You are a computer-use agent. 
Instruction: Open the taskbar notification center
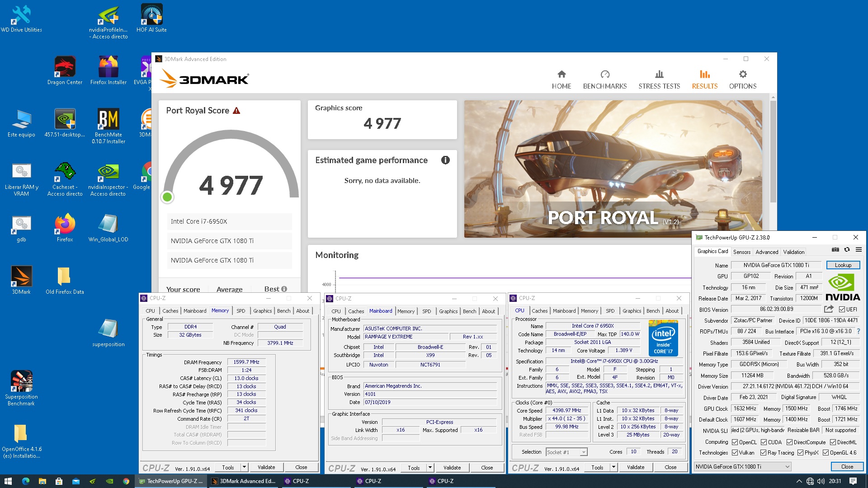853,481
